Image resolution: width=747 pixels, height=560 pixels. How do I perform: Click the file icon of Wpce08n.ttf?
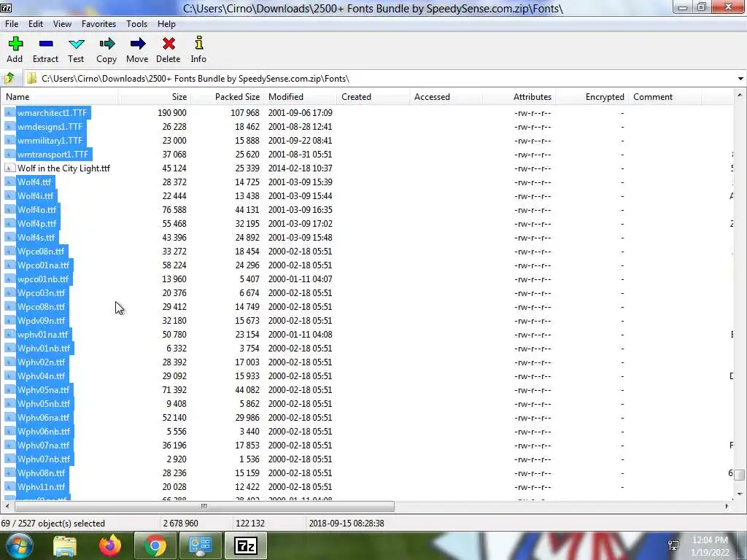(9, 252)
